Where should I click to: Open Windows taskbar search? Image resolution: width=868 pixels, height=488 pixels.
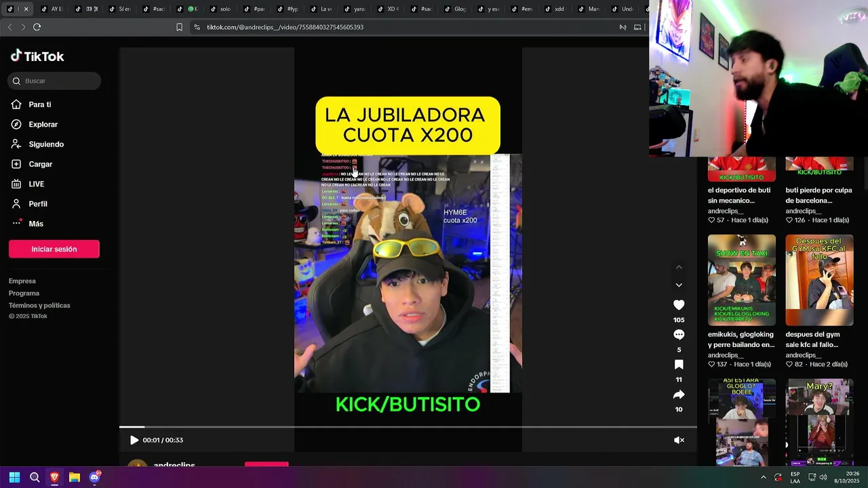point(35,477)
